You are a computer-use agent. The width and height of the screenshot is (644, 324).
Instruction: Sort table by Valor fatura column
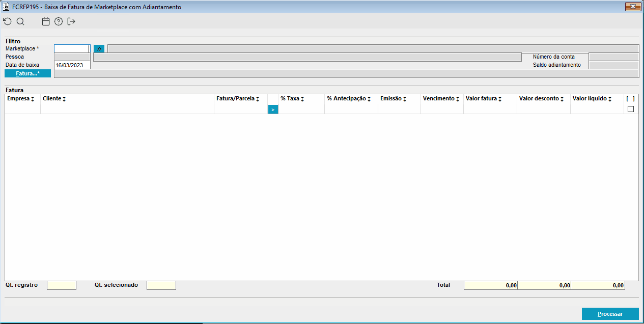coord(484,99)
